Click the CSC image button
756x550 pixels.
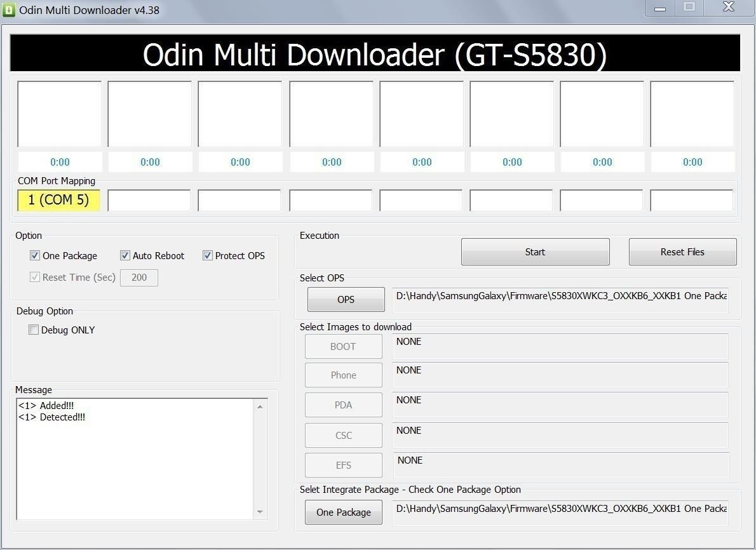point(343,435)
